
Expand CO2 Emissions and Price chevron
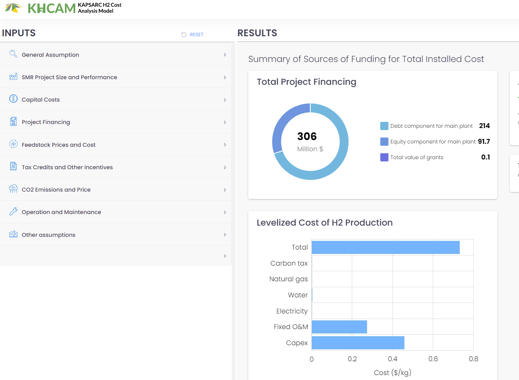coord(225,190)
